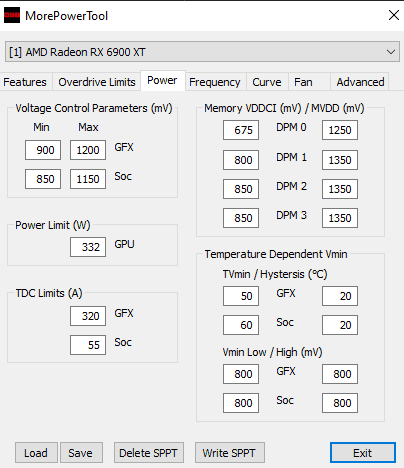The height and width of the screenshot is (468, 404).
Task: Select the Frequency tab
Action: tap(215, 82)
